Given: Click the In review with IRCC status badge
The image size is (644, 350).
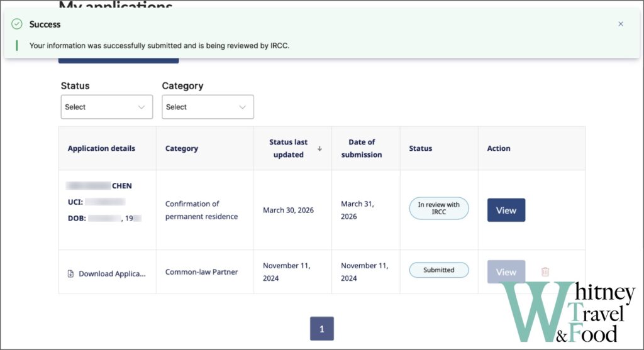Looking at the screenshot, I should (438, 208).
